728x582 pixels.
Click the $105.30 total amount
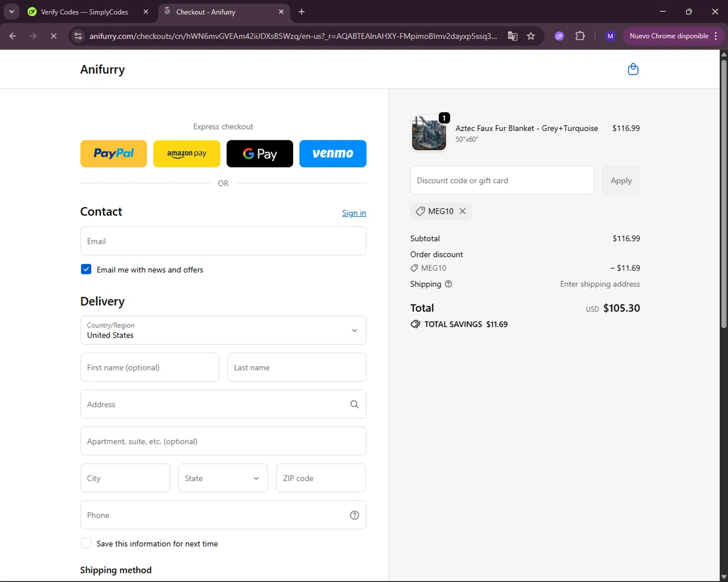point(621,308)
